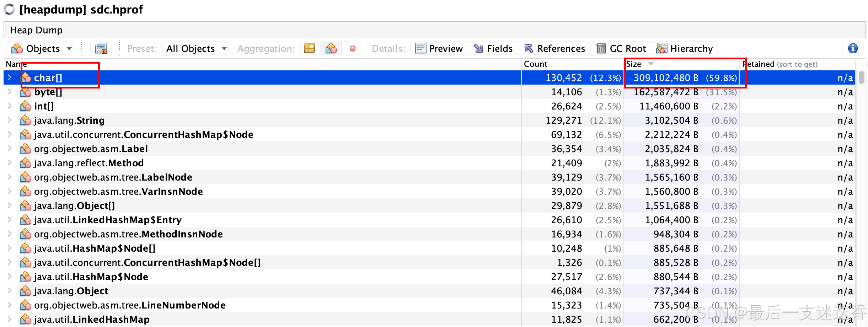Sort by the Size column header
The height and width of the screenshot is (327, 868).
(682, 64)
